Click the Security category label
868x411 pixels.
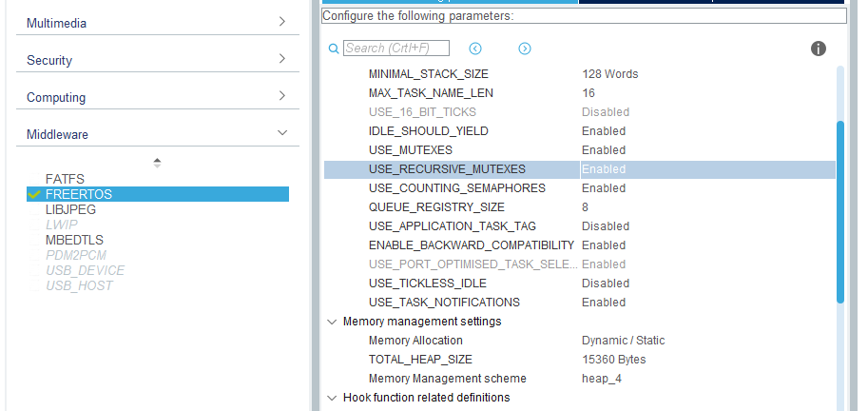[49, 60]
